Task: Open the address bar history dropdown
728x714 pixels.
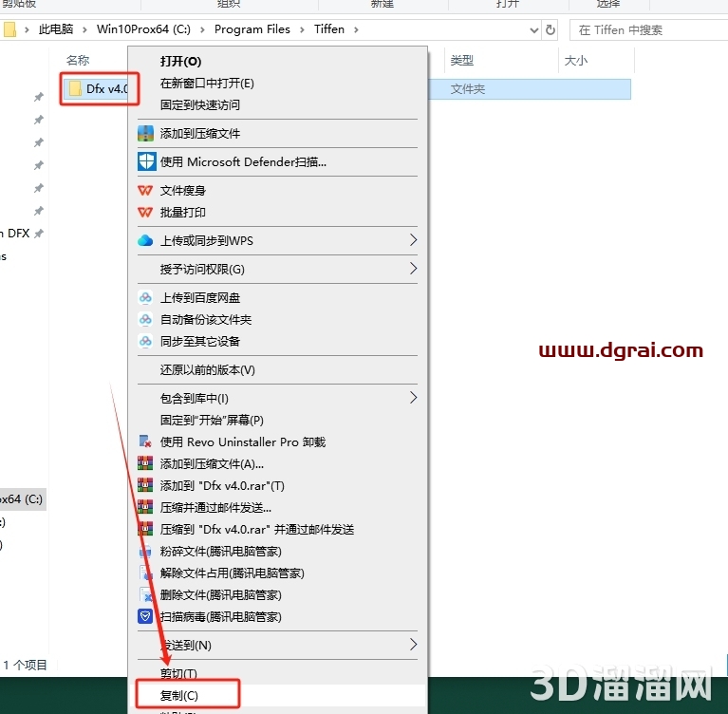Action: pyautogui.click(x=534, y=30)
